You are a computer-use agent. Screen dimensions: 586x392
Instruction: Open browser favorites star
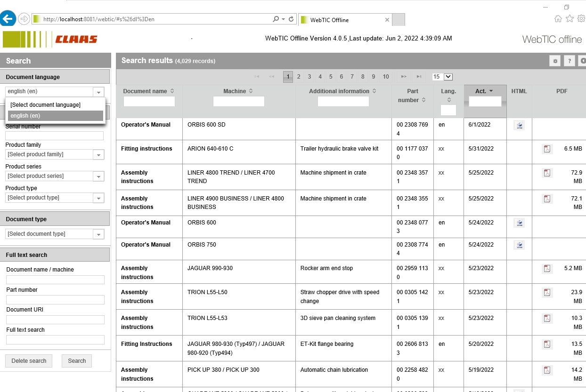coord(570,19)
